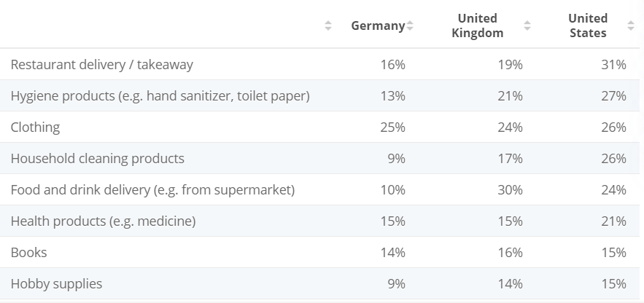
Task: Sort table by the Germany column arrows
Action: point(409,25)
